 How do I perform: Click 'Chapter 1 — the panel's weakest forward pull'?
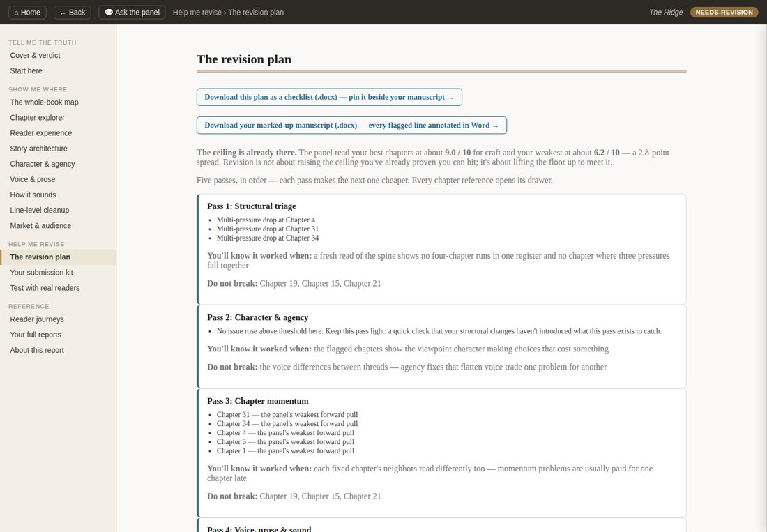coord(285,451)
